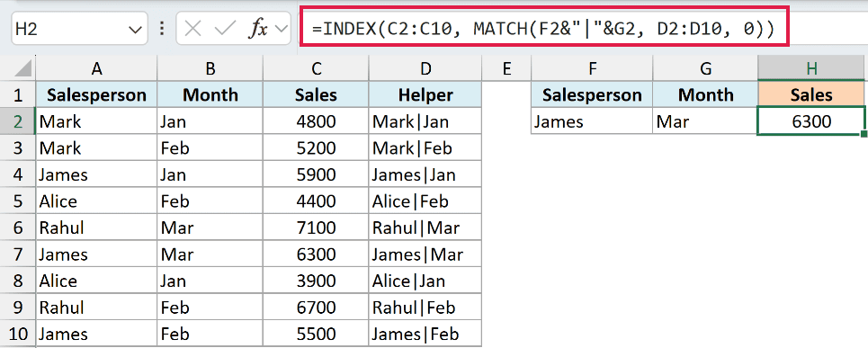Select lookup cell F2 containing James
868x348 pixels.
(592, 121)
